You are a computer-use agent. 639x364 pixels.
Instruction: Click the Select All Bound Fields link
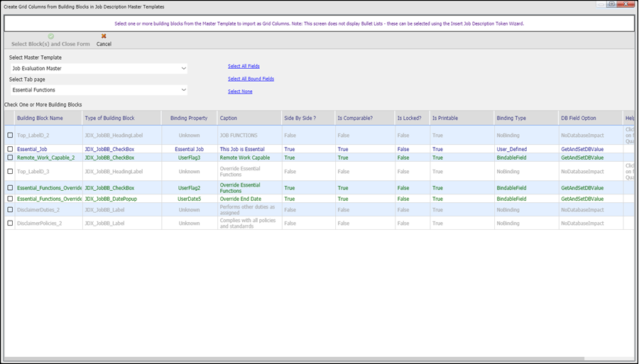point(251,79)
